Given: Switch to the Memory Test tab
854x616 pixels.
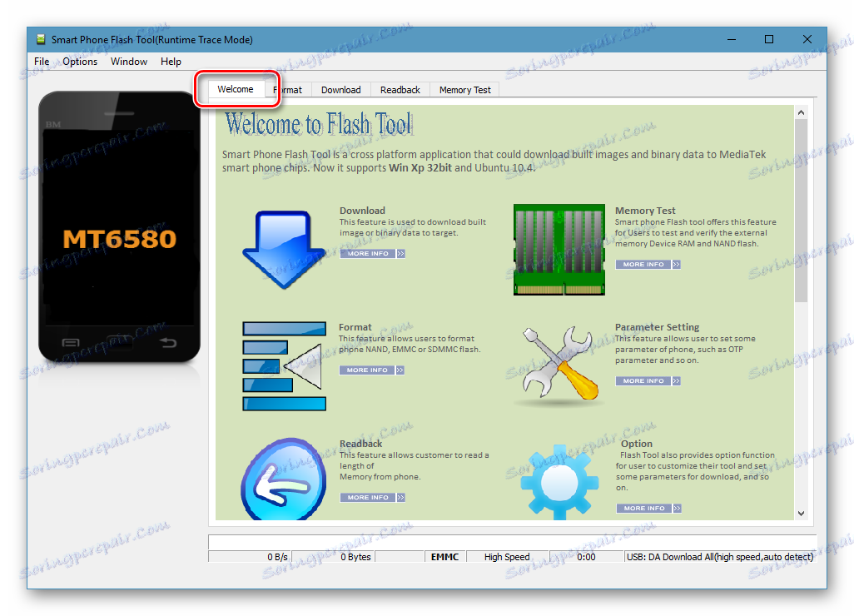Looking at the screenshot, I should 465,90.
